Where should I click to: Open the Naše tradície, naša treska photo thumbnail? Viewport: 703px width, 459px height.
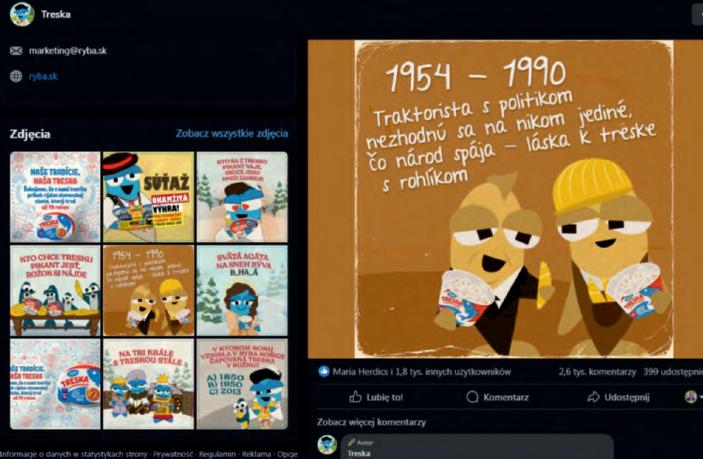[55, 197]
